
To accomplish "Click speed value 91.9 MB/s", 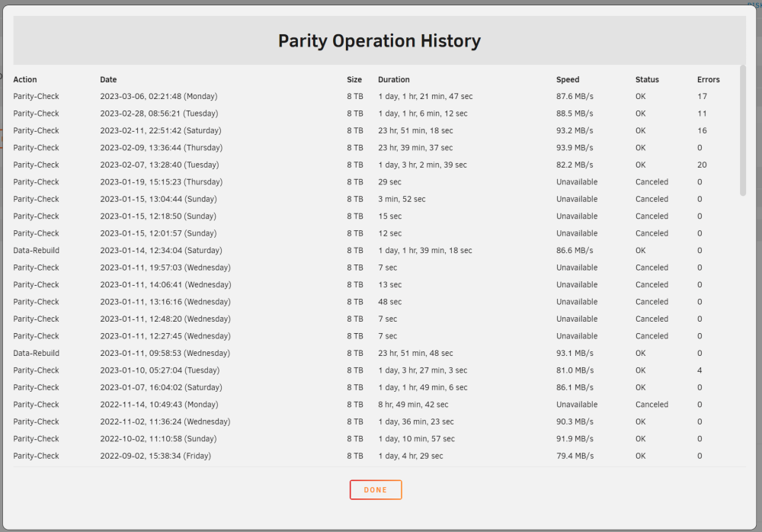I will [x=575, y=438].
